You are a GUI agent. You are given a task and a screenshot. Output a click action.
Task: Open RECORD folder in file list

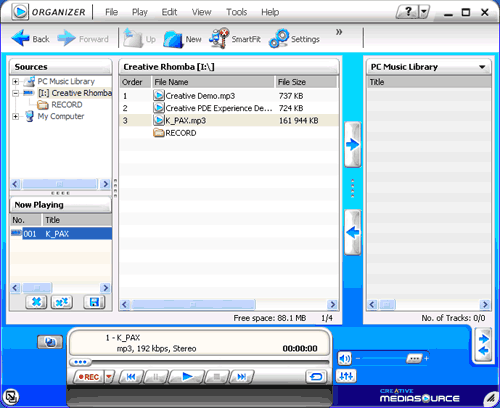pyautogui.click(x=175, y=133)
